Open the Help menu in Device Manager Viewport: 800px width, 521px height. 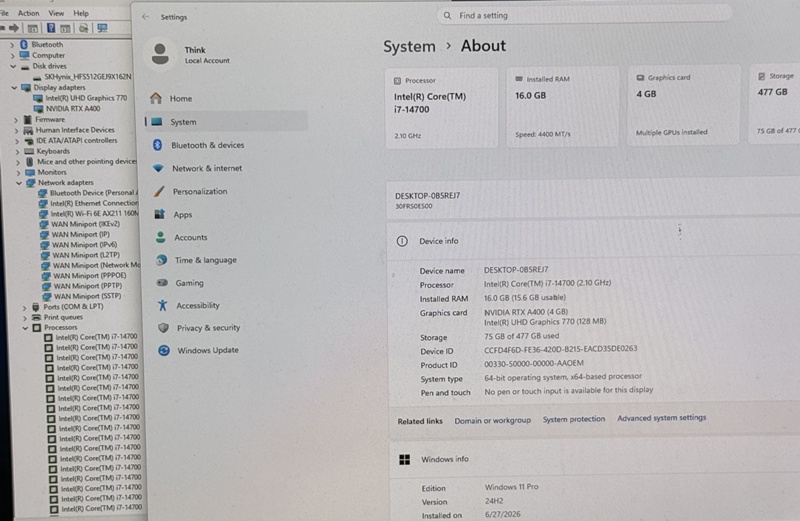click(81, 13)
